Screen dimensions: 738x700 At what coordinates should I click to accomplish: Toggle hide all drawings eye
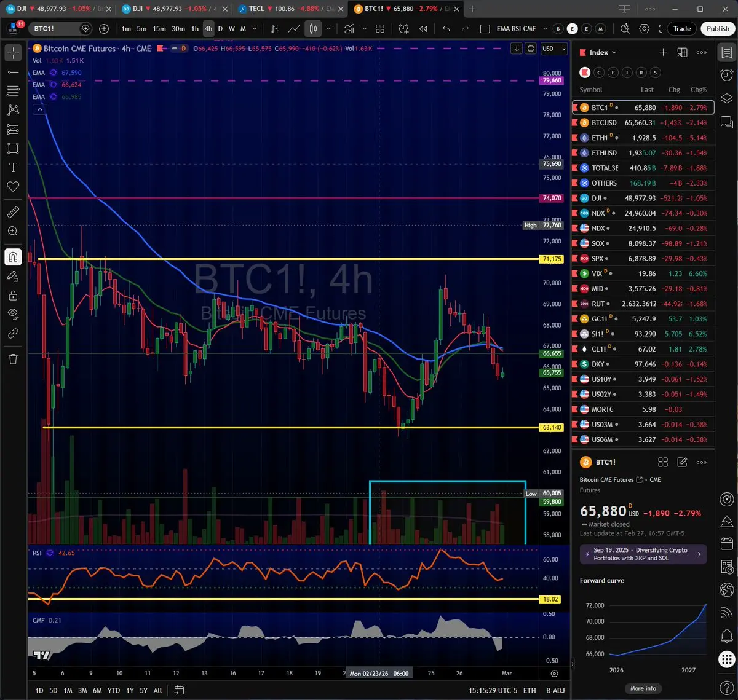coord(13,314)
